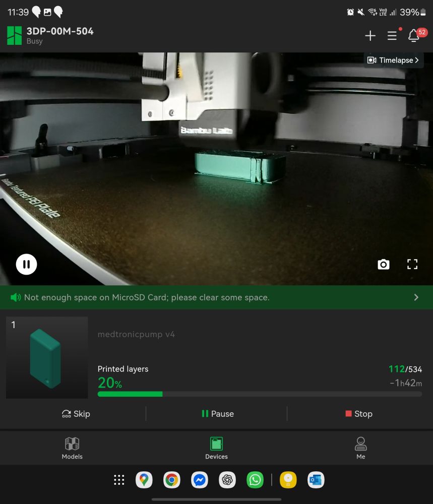Tap the 112/534 layer count

tap(405, 369)
